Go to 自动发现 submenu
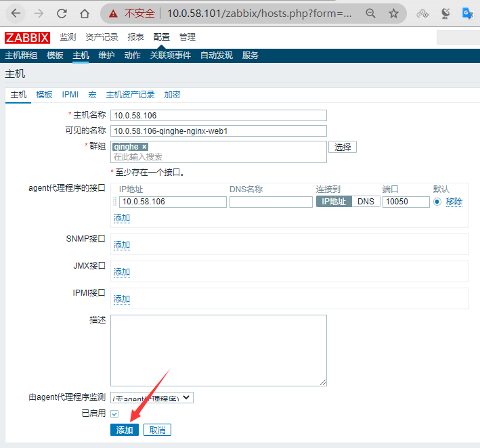The width and height of the screenshot is (480, 448). 217,55
